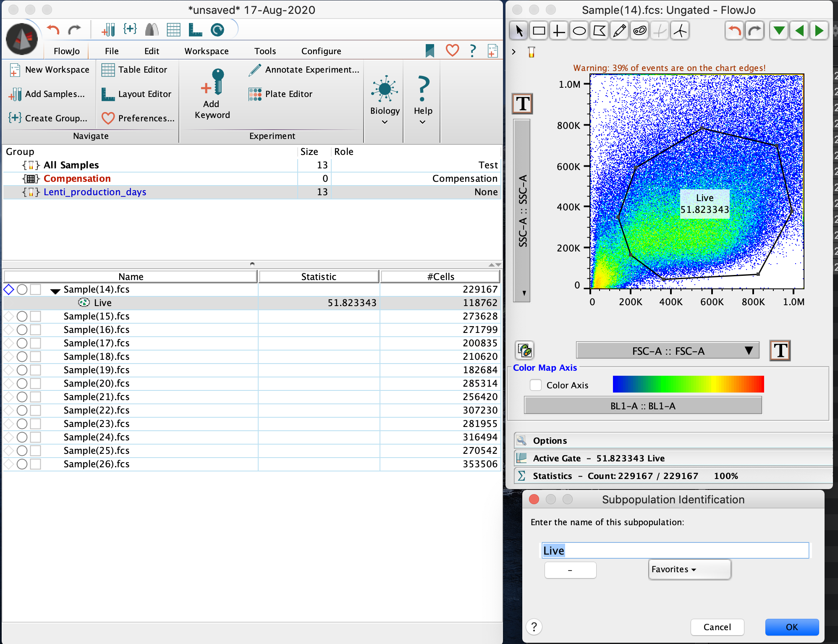Collapse the Sample(14).fcs tree node
Viewport: 838px width, 644px height.
coord(55,289)
